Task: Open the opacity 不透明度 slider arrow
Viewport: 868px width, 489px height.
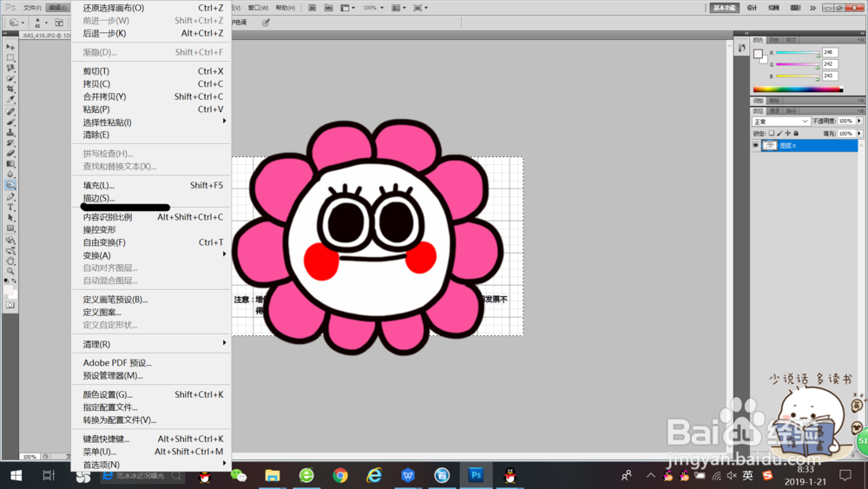Action: point(859,122)
